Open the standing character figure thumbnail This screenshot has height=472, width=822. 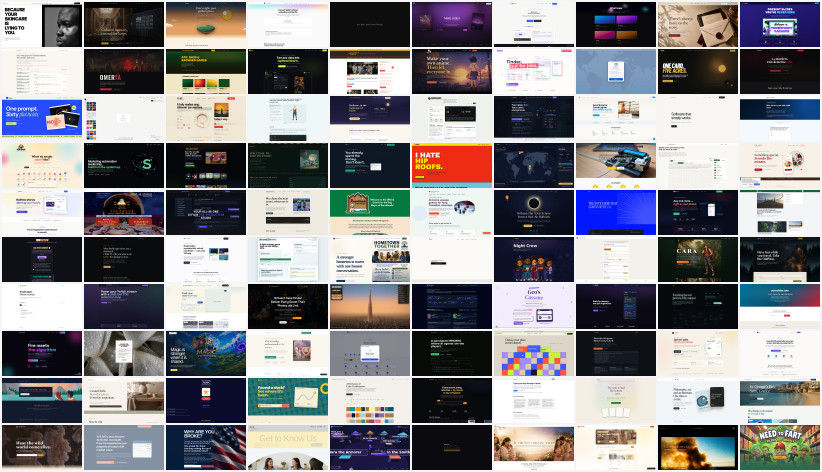pos(288,119)
